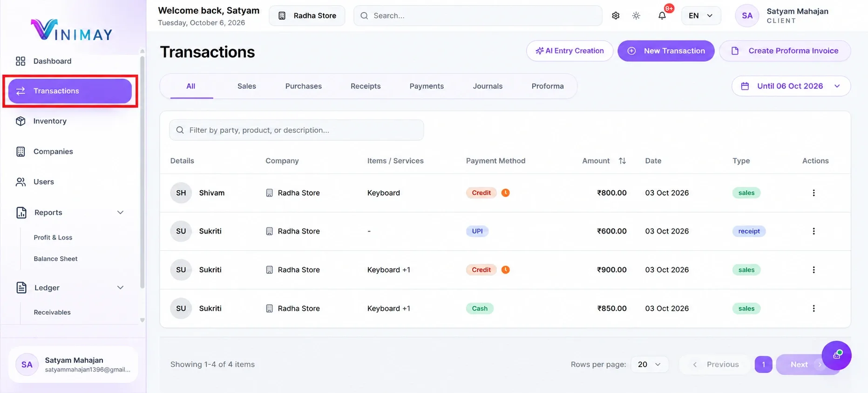
Task: Switch to the Journals tab
Action: 488,86
